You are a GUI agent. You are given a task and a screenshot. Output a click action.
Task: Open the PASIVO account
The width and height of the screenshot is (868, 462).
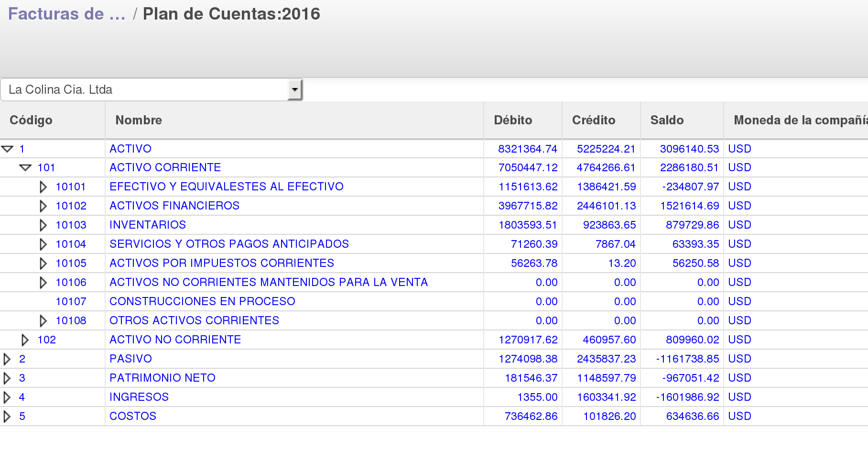[131, 359]
